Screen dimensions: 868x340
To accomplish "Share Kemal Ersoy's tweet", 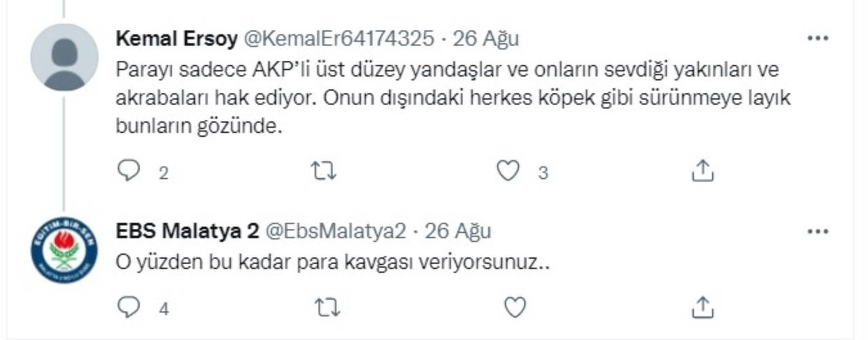I will coord(703,171).
